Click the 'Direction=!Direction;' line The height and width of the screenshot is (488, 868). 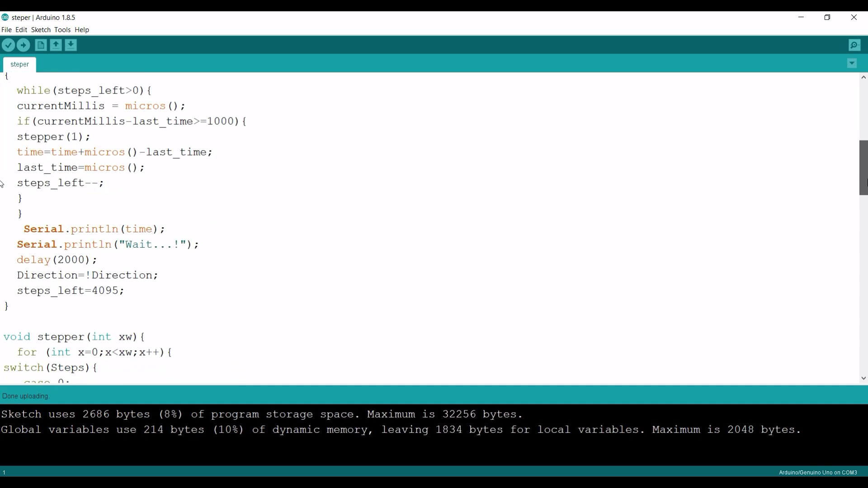click(x=88, y=275)
